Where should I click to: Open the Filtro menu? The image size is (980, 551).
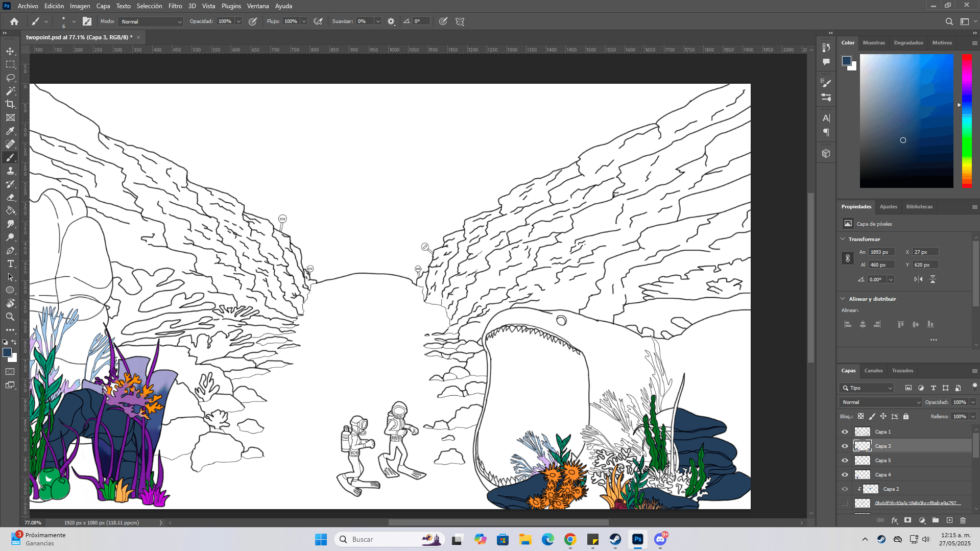(175, 6)
